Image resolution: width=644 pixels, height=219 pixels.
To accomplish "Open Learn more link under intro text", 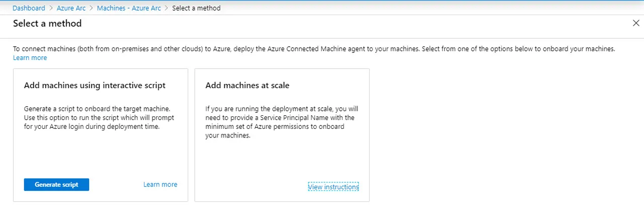I will (30, 58).
